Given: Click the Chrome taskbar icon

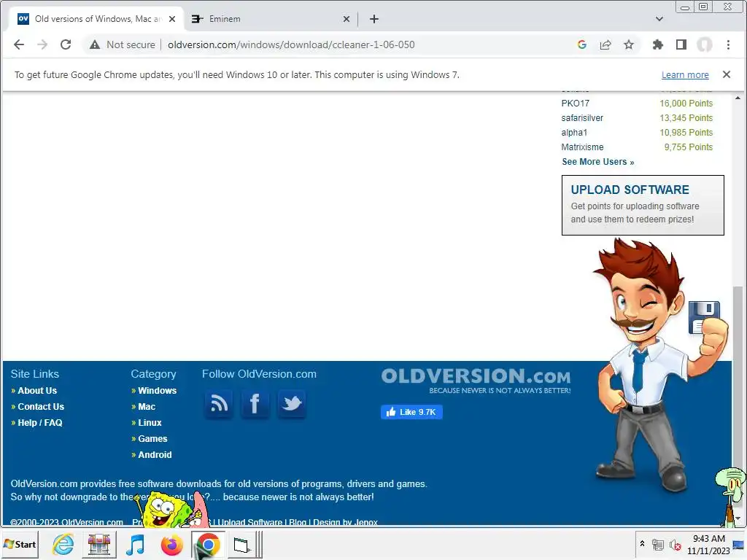Looking at the screenshot, I should (208, 544).
